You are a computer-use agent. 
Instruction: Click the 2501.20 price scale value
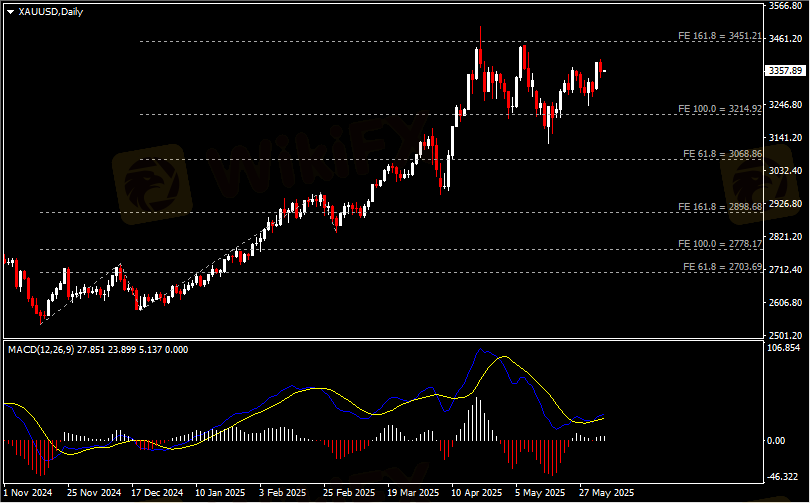[785, 336]
